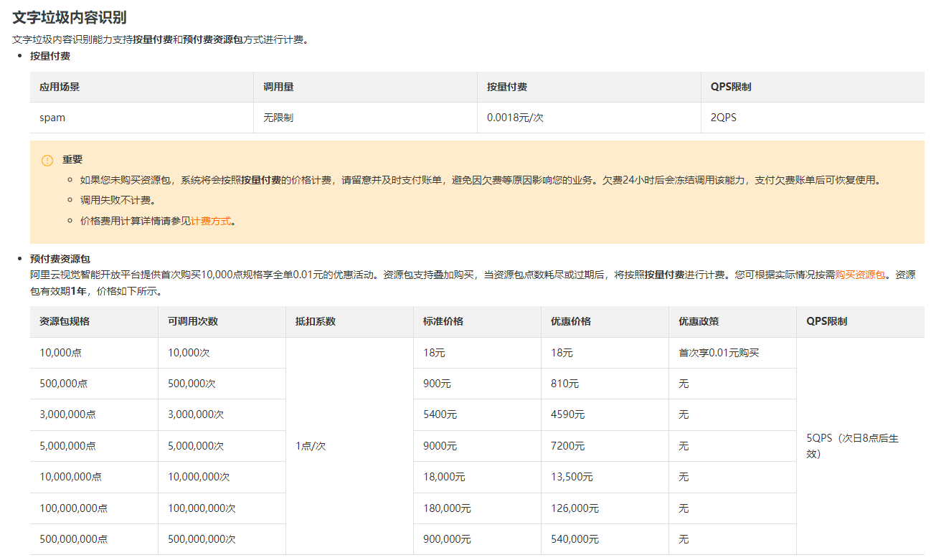The width and height of the screenshot is (936, 560).
Task: Select the 126,000元 discount price cell
Action: click(x=605, y=508)
